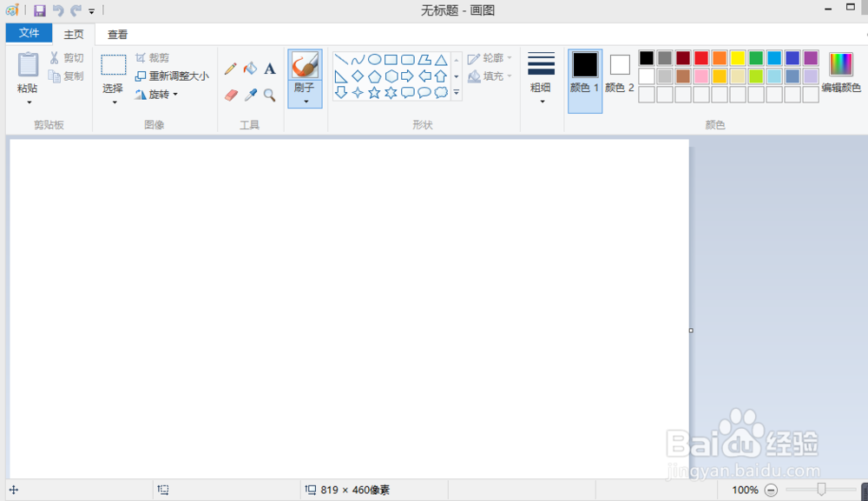This screenshot has height=501, width=868.
Task: Choose the Oval callout shape
Action: (x=424, y=92)
